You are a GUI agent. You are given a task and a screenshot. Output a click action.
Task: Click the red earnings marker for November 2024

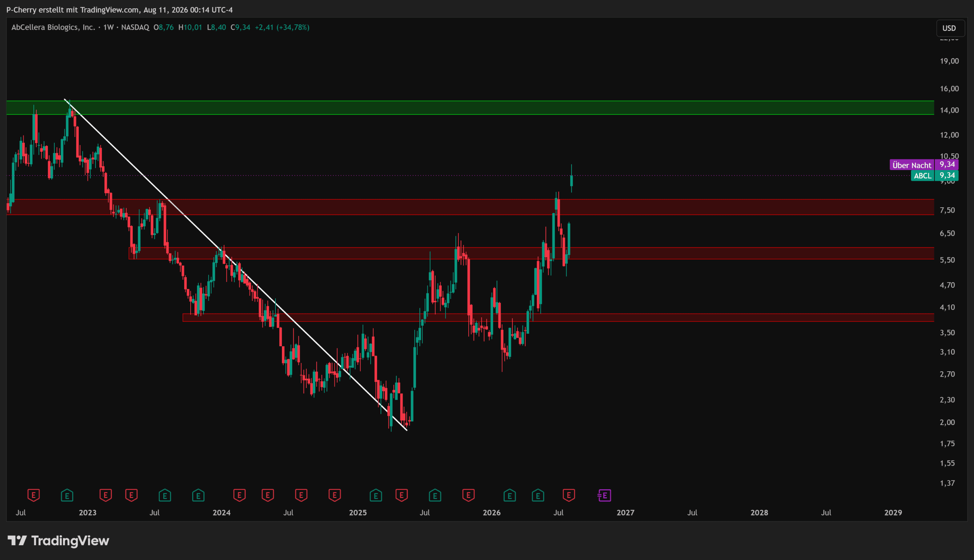334,495
